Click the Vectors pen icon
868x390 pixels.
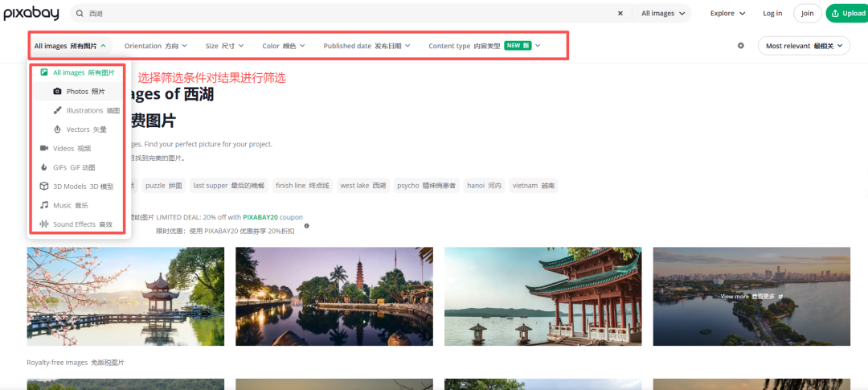(57, 129)
